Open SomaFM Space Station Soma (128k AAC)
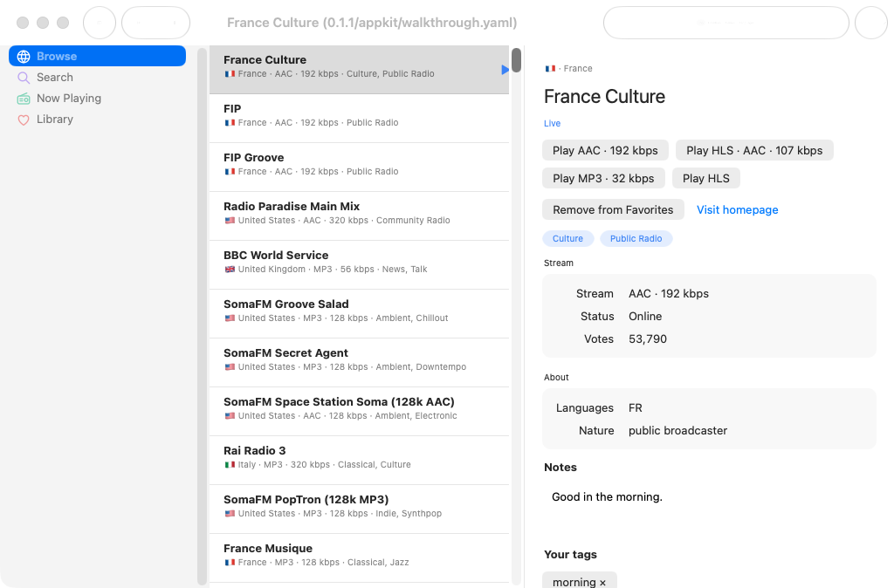 tap(359, 412)
